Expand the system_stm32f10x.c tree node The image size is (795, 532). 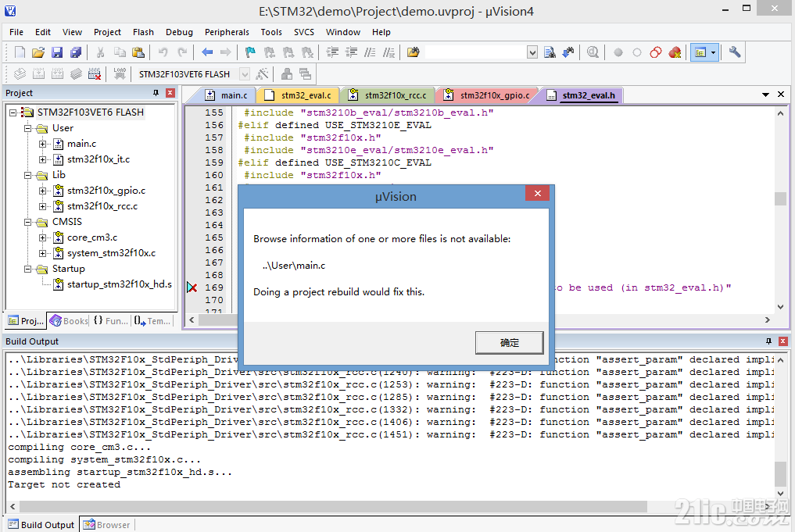(x=42, y=253)
